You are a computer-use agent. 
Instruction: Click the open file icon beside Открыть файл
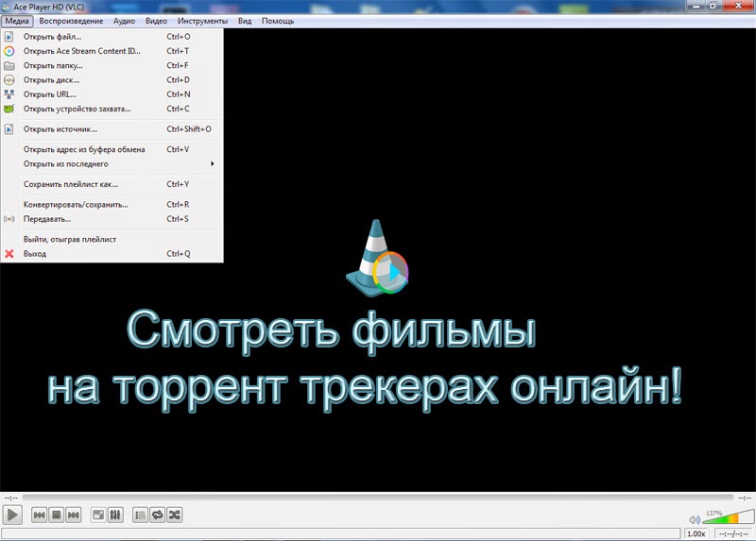pos(9,37)
